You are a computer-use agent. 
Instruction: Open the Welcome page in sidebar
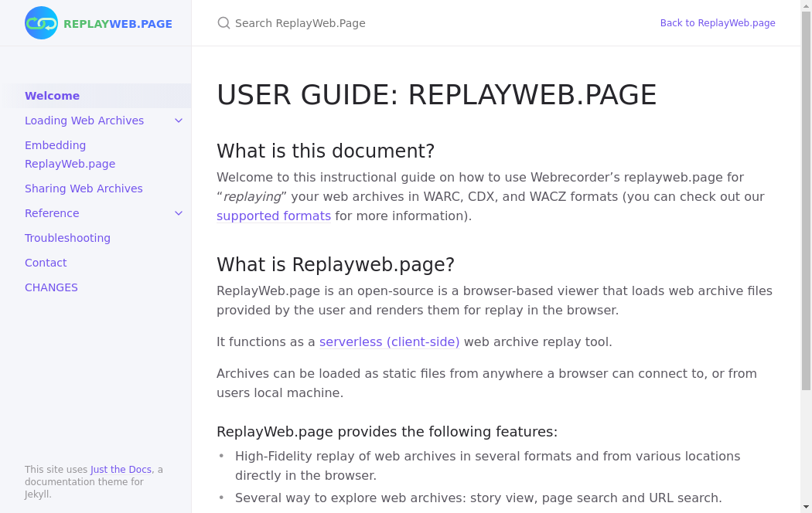coord(52,96)
